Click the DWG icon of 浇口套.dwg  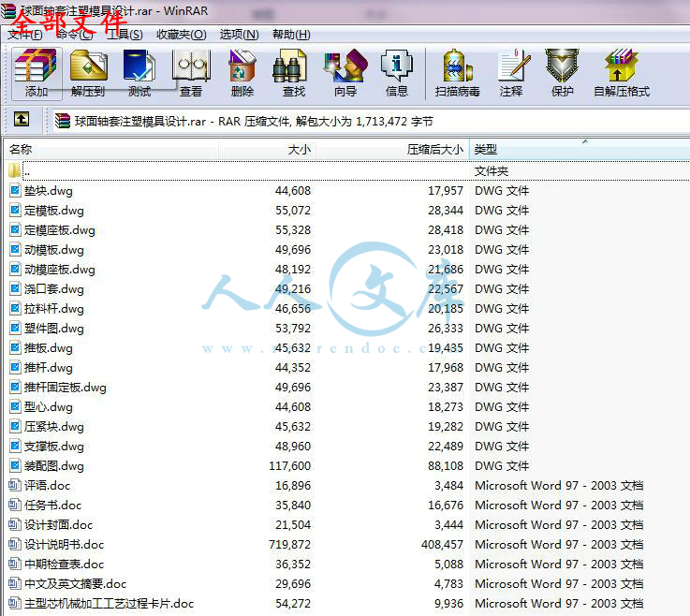point(15,288)
